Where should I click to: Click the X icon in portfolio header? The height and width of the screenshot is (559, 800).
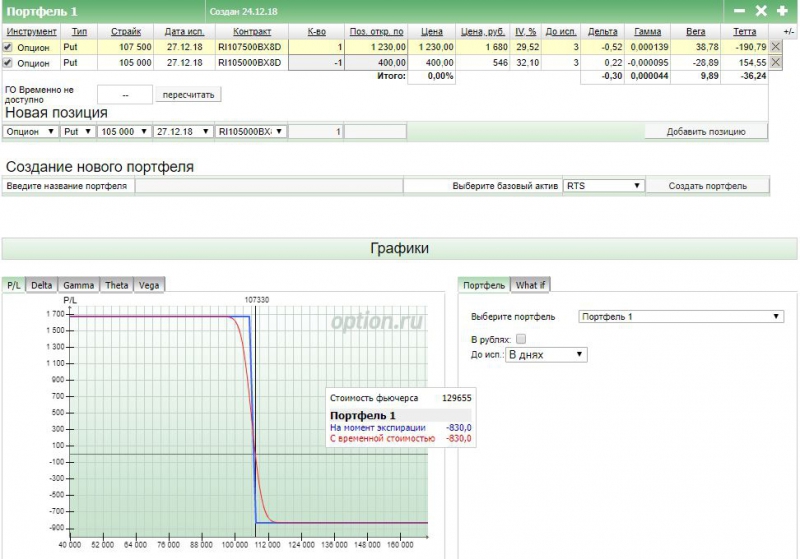point(761,10)
